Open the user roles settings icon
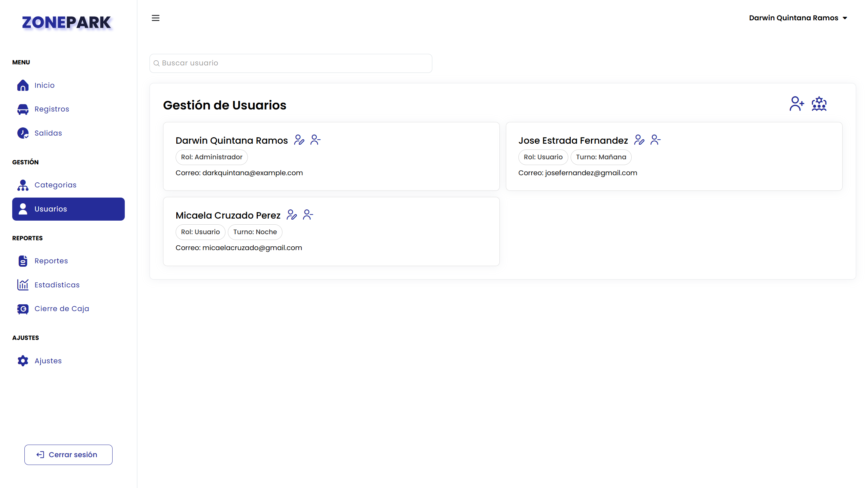 pos(819,104)
